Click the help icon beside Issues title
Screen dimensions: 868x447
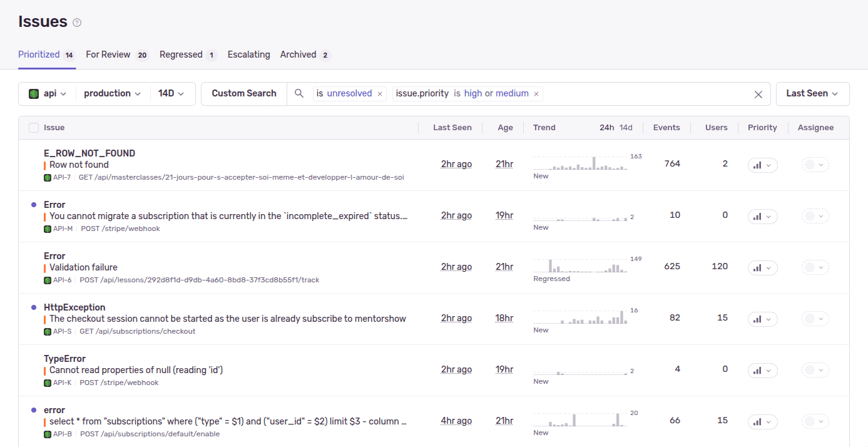[x=77, y=23]
